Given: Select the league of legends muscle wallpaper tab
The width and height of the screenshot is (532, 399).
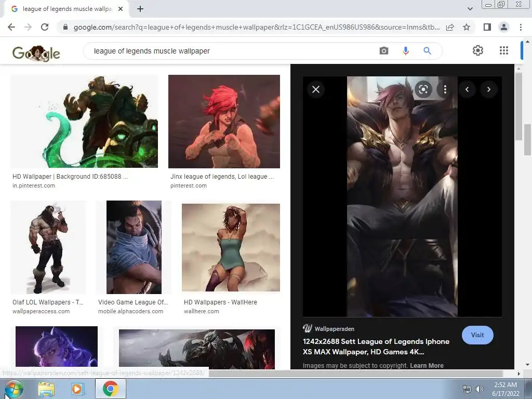Looking at the screenshot, I should pyautogui.click(x=66, y=9).
